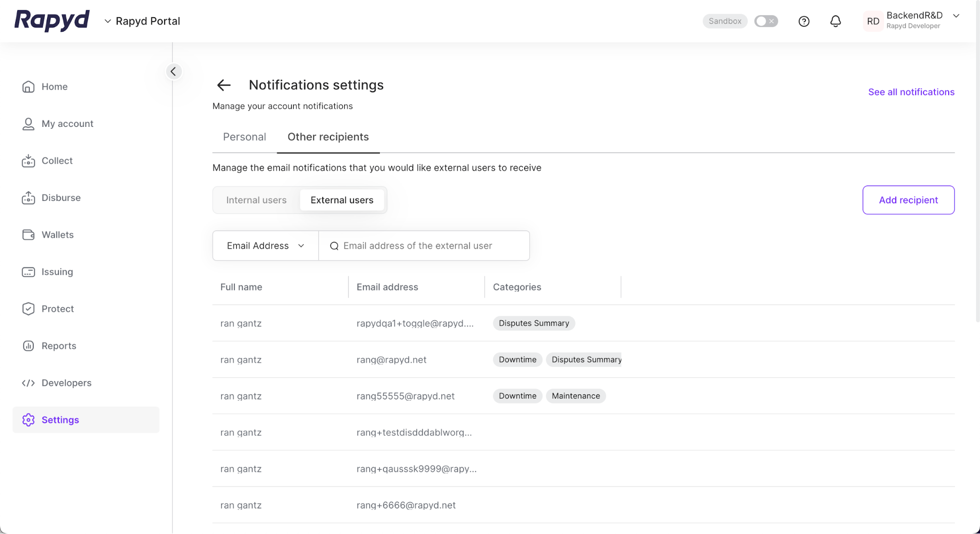The image size is (980, 534).
Task: Switch to the Personal notifications tab
Action: point(245,137)
